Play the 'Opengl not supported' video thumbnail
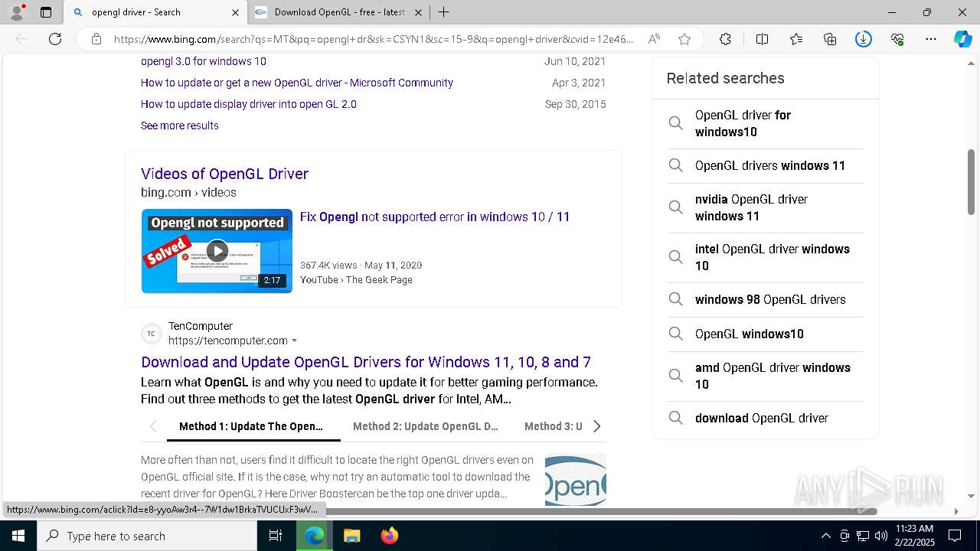The image size is (980, 551). 217,251
